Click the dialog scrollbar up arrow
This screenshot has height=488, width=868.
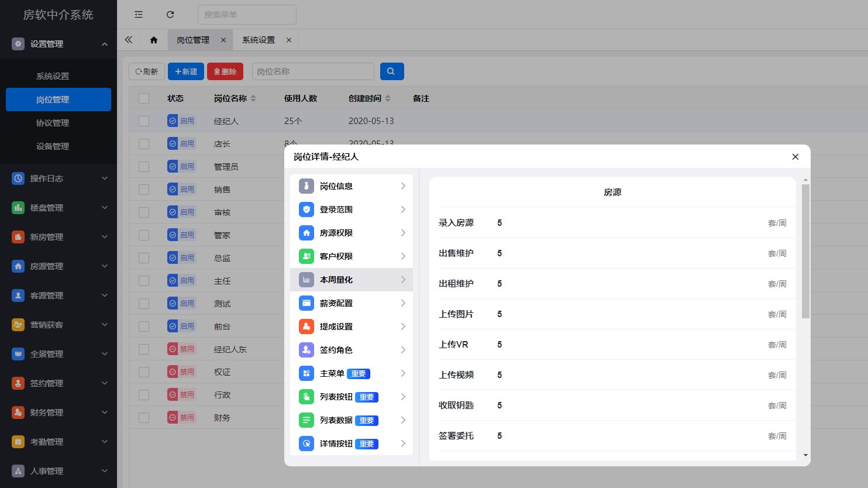pyautogui.click(x=805, y=180)
